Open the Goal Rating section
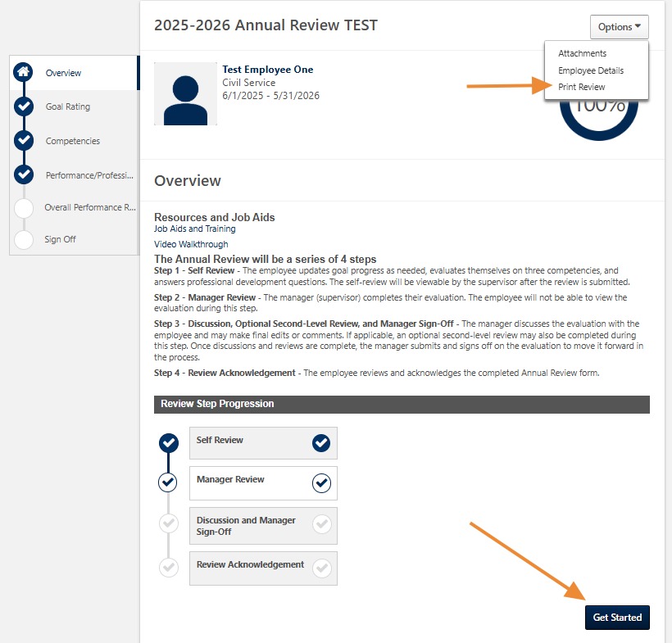This screenshot has height=643, width=672. (68, 106)
